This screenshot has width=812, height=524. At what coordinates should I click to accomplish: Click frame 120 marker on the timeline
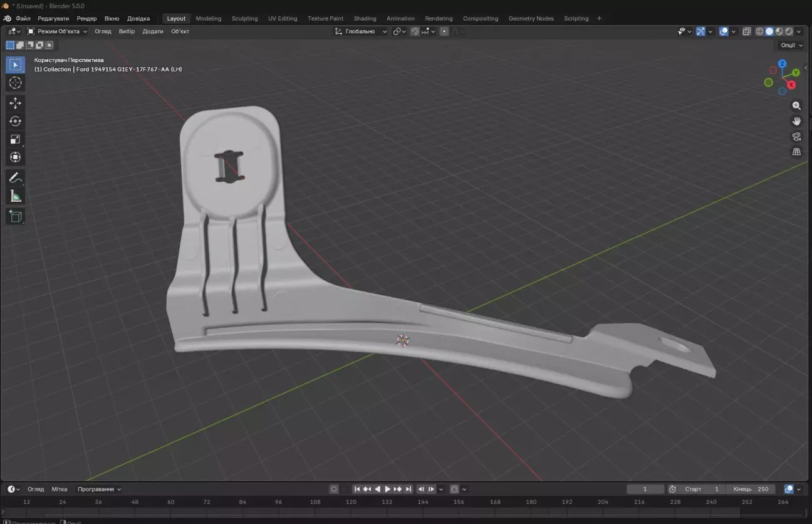(x=350, y=501)
